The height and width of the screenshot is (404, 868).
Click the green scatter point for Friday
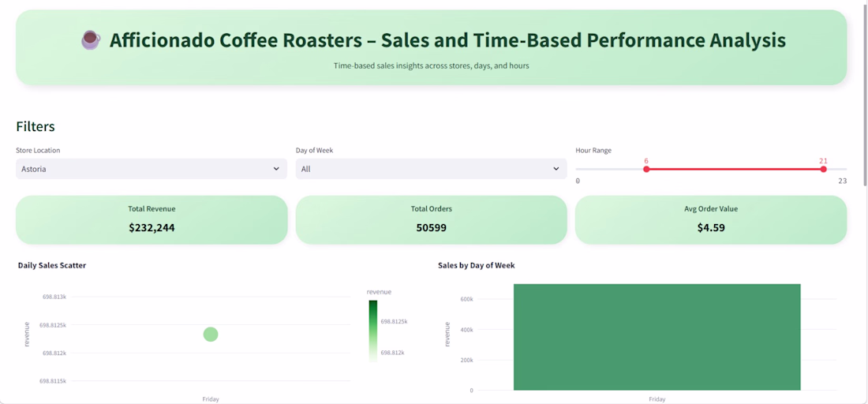(211, 335)
